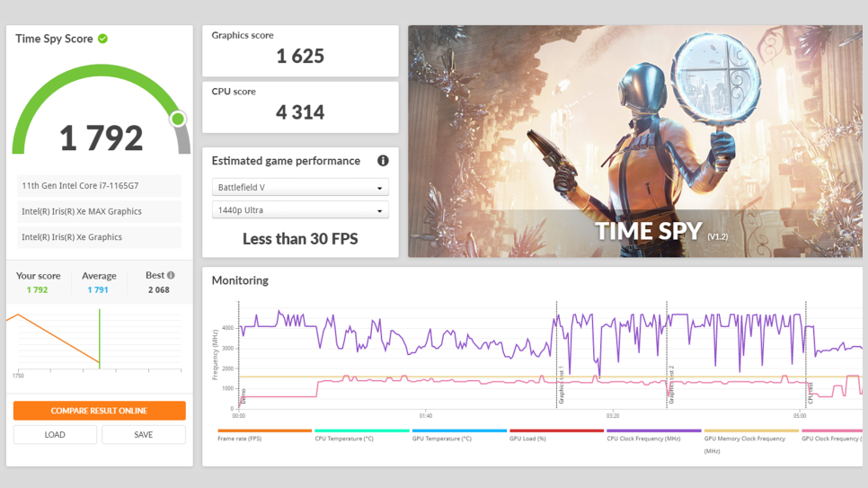Viewport: 868px width, 488px height.
Task: Select the Intel(R) Iris(R) Xe Graphics row
Action: (x=99, y=237)
